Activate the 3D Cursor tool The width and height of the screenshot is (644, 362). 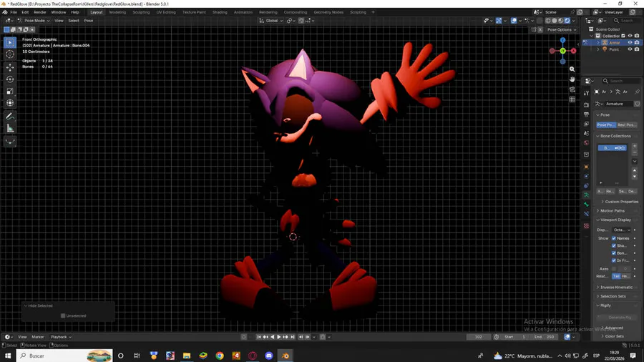pyautogui.click(x=10, y=54)
